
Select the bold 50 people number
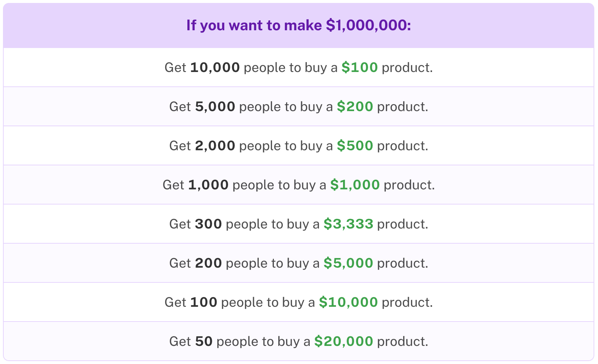(x=204, y=341)
